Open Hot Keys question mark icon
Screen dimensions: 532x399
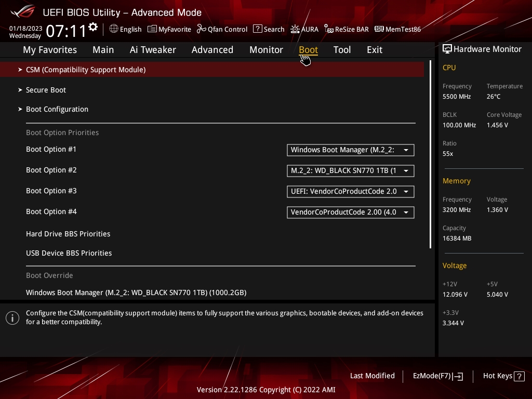[x=519, y=376]
